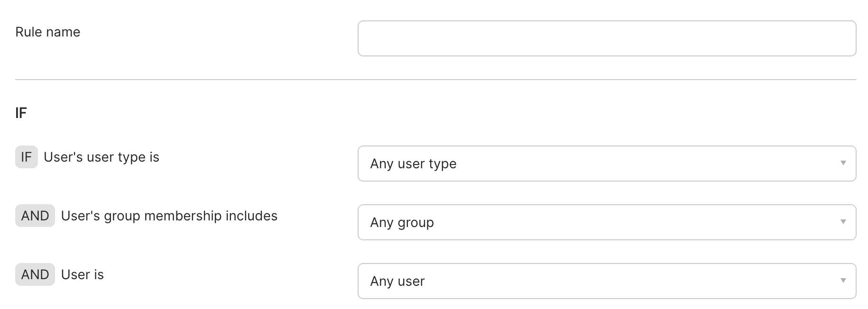Click the gray IF badge

27,157
